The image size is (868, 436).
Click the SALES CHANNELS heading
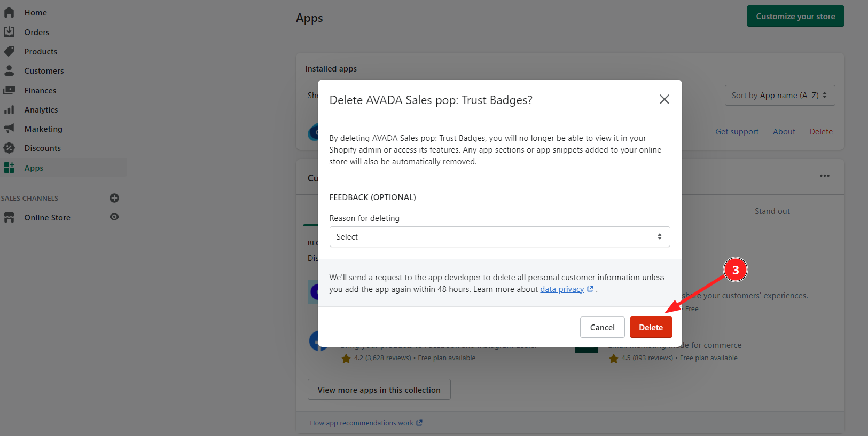pos(29,198)
